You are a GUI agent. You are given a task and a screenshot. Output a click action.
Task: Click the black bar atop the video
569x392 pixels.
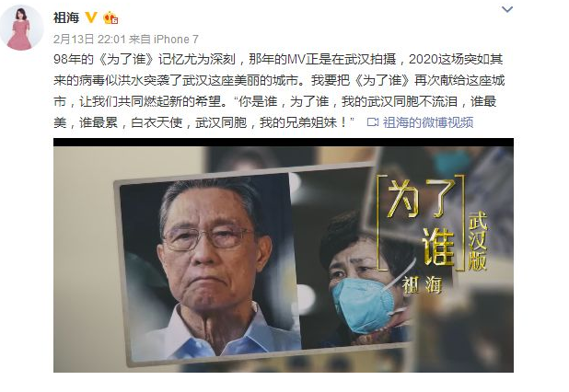point(284,142)
